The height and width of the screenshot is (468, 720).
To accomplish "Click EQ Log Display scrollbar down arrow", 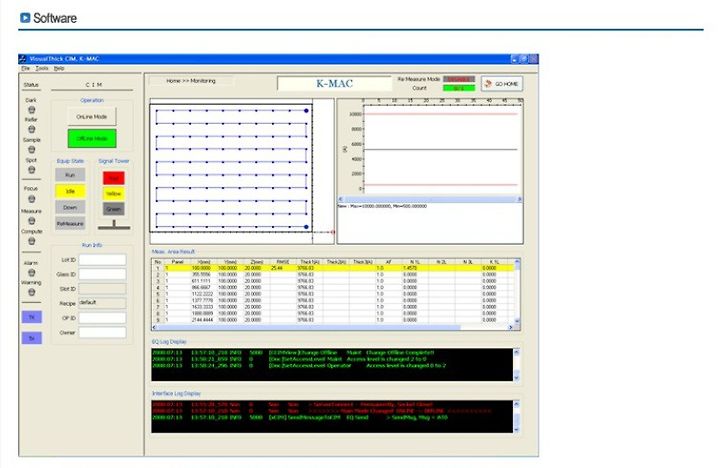I will (517, 378).
